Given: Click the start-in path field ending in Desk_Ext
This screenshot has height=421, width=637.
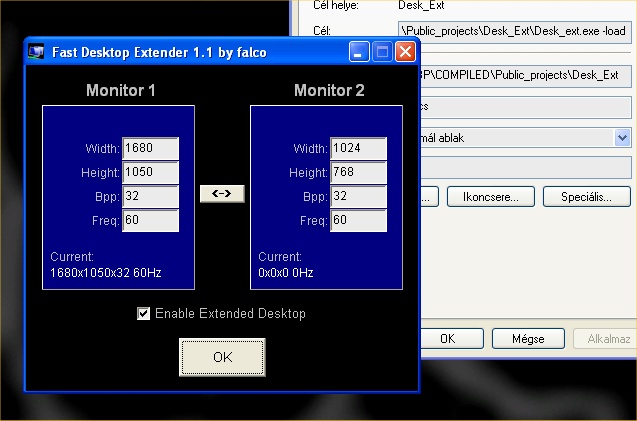Looking at the screenshot, I should pos(526,76).
